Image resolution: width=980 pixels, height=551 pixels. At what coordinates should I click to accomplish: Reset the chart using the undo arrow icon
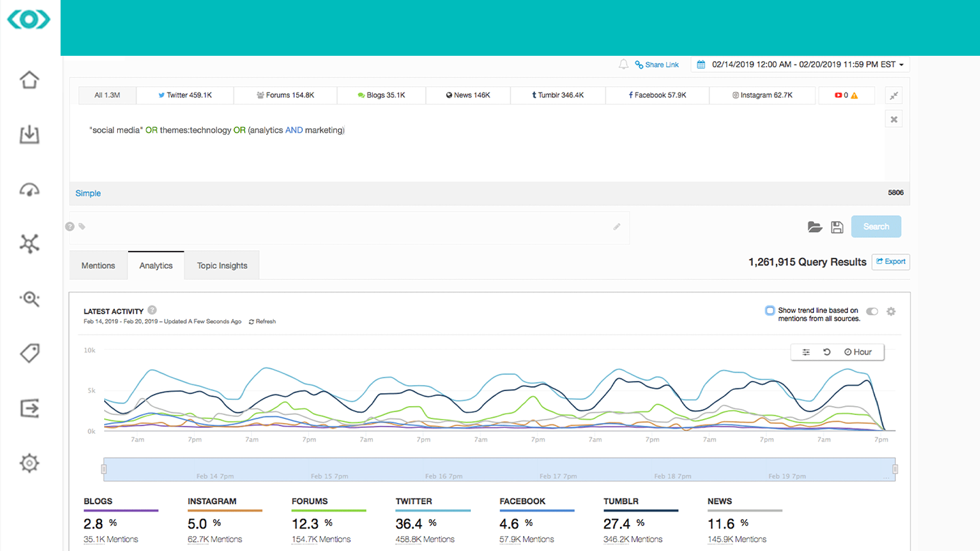(826, 352)
